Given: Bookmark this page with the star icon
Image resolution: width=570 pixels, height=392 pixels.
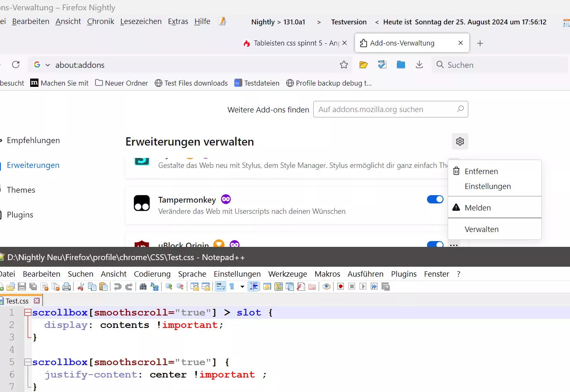Looking at the screenshot, I should pos(344,65).
